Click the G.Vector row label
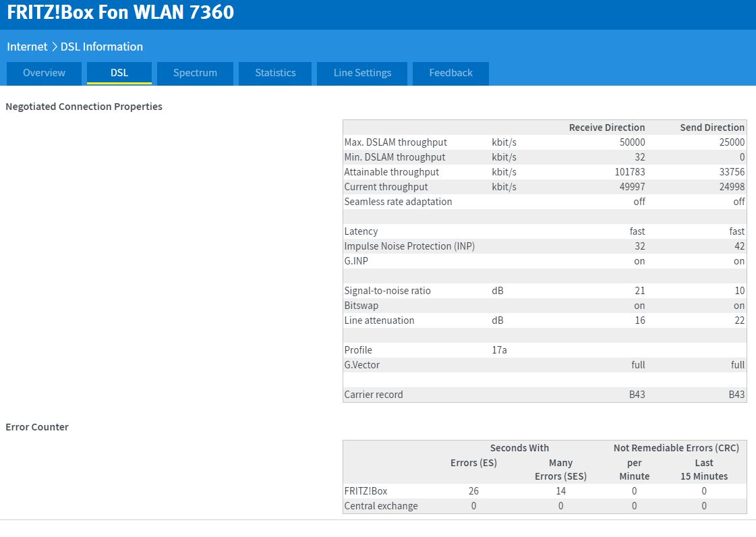756x537 pixels. point(361,365)
